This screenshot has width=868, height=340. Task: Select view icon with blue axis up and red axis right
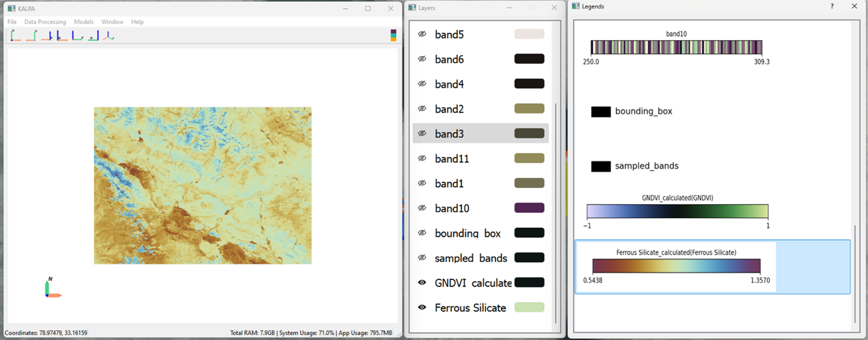pyautogui.click(x=62, y=36)
